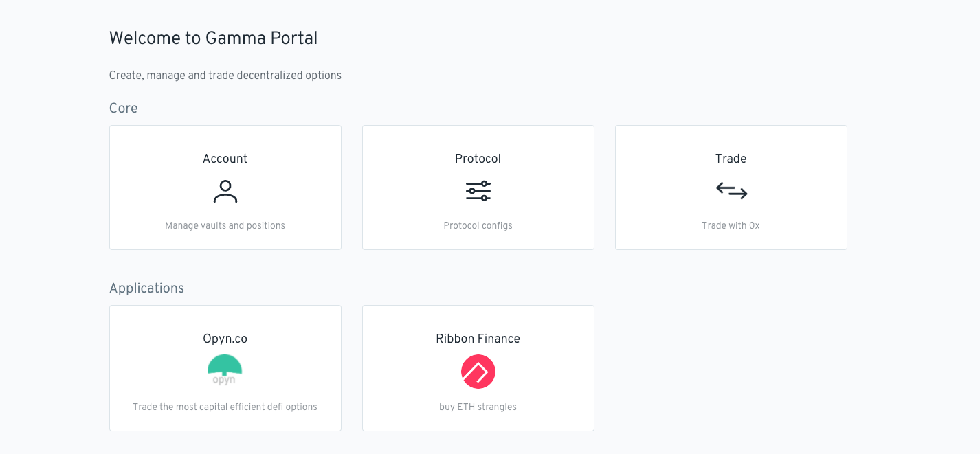Image resolution: width=980 pixels, height=454 pixels.
Task: Click the "Protocol configs" description
Action: (478, 225)
